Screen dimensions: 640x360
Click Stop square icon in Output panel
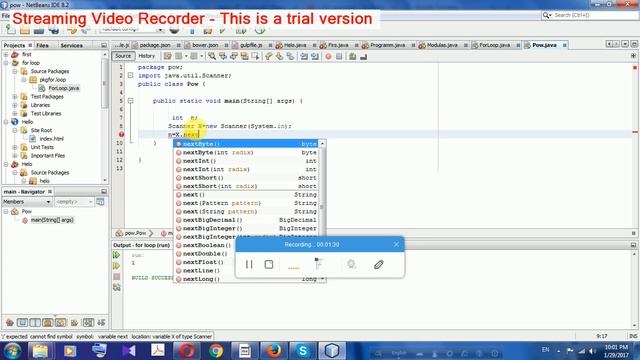coord(116,277)
